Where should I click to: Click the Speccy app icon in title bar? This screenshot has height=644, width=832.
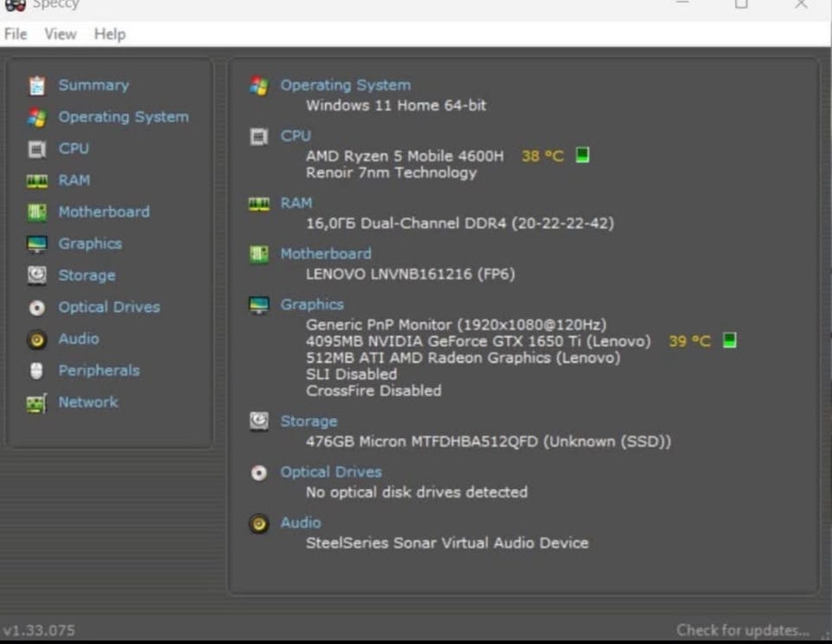pyautogui.click(x=15, y=5)
